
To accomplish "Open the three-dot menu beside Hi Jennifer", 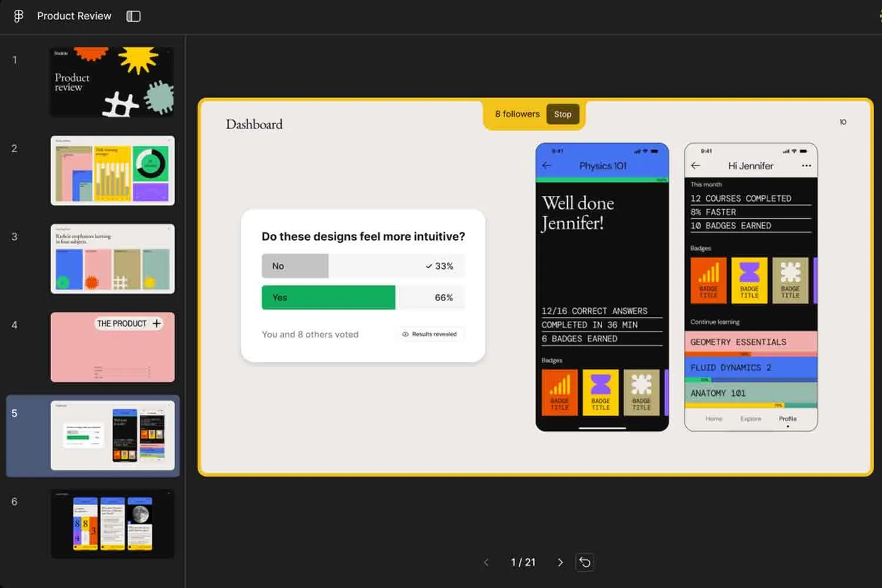I will [x=806, y=166].
